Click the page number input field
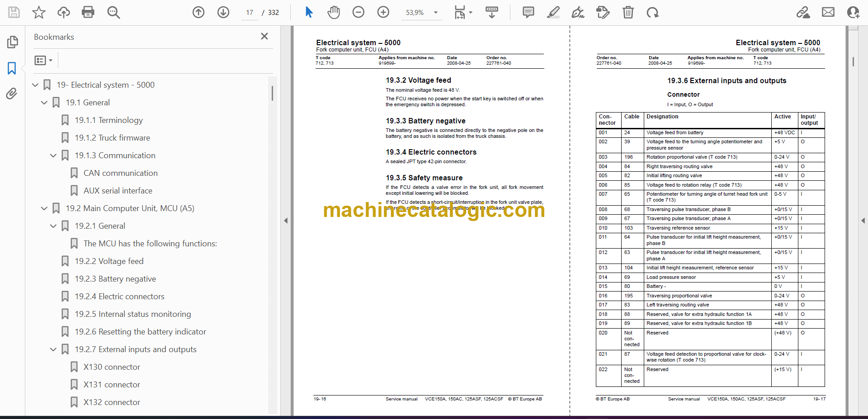Viewport: 868px width, 419px height. 250,13
